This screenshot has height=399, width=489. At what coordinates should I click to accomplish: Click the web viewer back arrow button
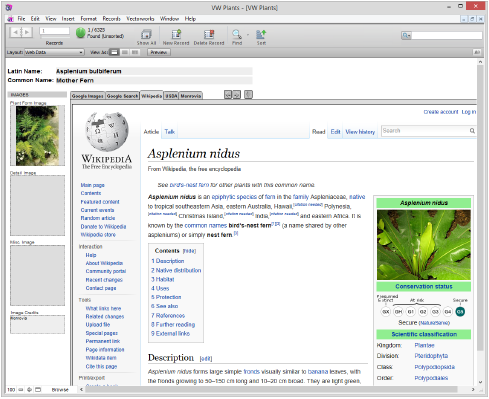point(228,95)
